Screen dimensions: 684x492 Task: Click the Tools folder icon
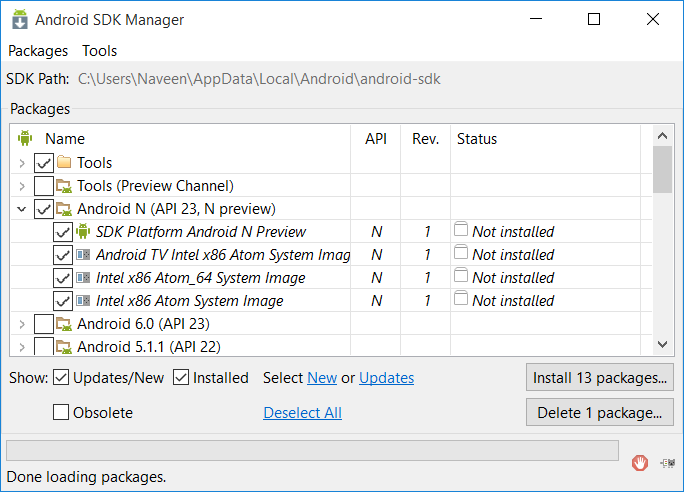tap(64, 162)
